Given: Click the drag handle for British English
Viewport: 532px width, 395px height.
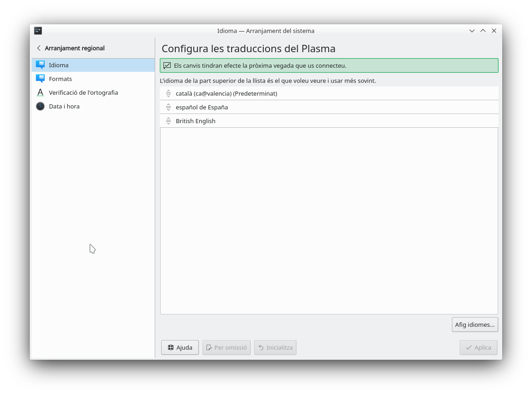Looking at the screenshot, I should pyautogui.click(x=168, y=121).
